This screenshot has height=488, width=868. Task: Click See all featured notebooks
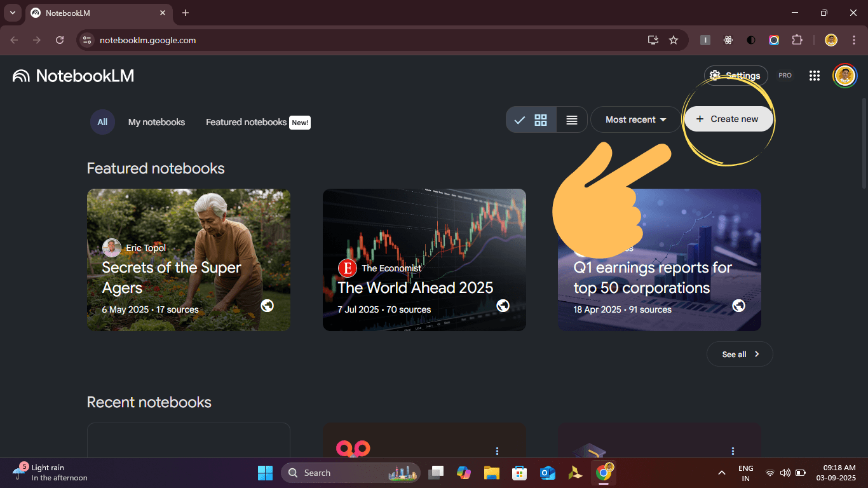pos(740,355)
